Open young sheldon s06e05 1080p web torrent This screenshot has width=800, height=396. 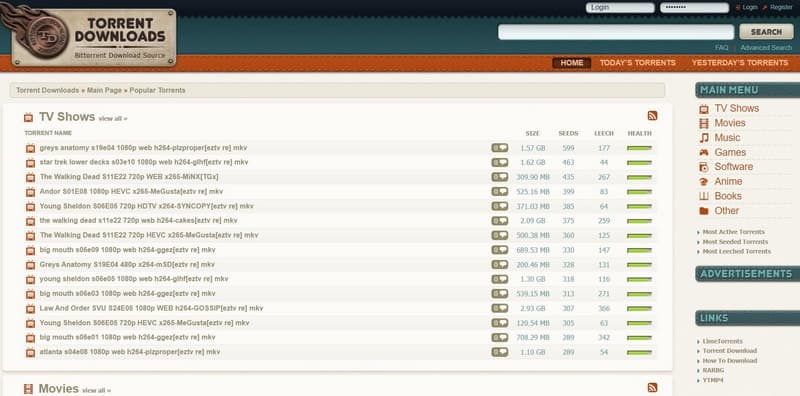click(x=134, y=279)
